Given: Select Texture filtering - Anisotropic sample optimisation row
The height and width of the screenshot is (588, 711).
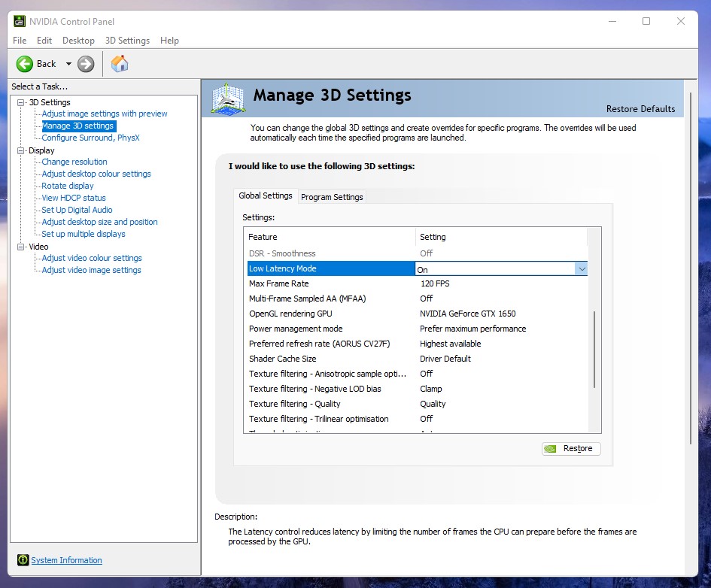Looking at the screenshot, I should pyautogui.click(x=417, y=374).
